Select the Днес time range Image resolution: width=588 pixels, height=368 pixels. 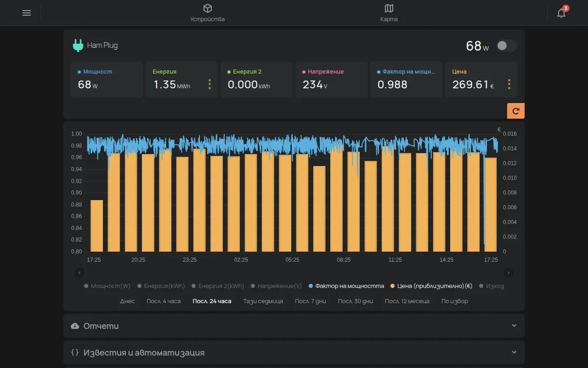[127, 301]
